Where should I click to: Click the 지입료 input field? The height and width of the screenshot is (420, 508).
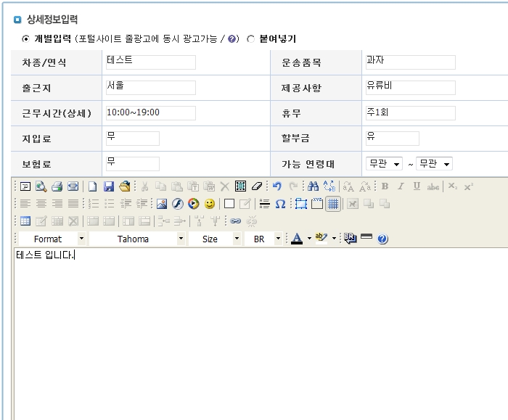(133, 139)
